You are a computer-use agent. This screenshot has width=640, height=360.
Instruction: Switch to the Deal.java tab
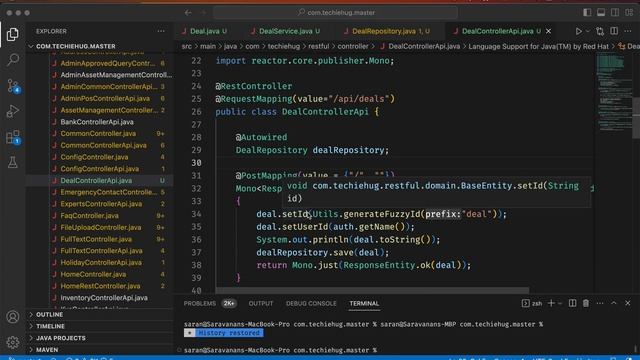(x=204, y=31)
